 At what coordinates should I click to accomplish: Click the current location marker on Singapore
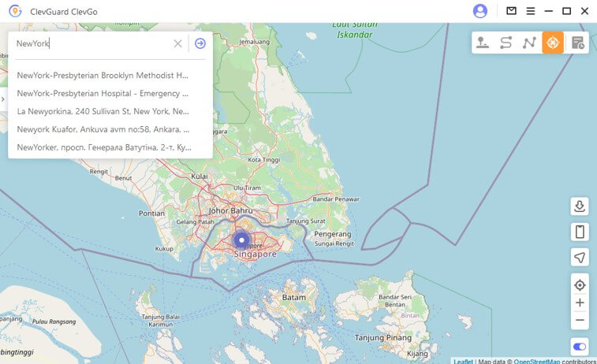point(241,240)
